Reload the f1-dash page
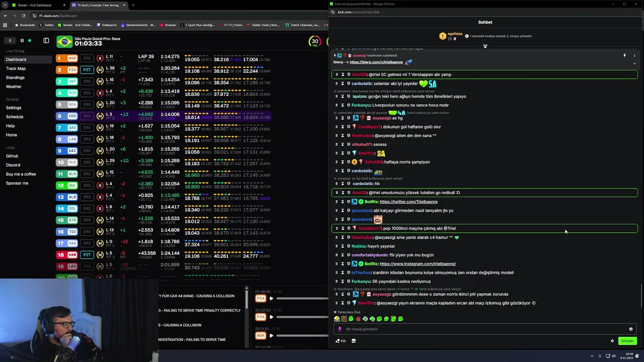This screenshot has height=362, width=644. [x=23, y=16]
